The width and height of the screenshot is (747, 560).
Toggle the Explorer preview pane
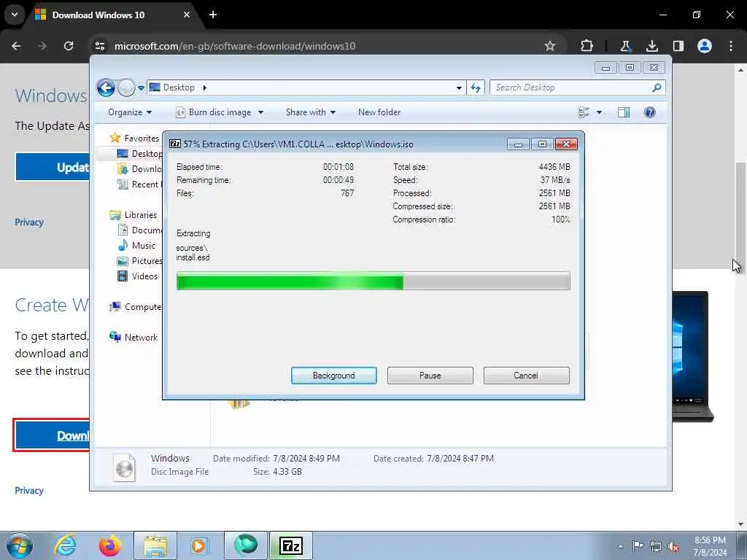click(x=624, y=112)
